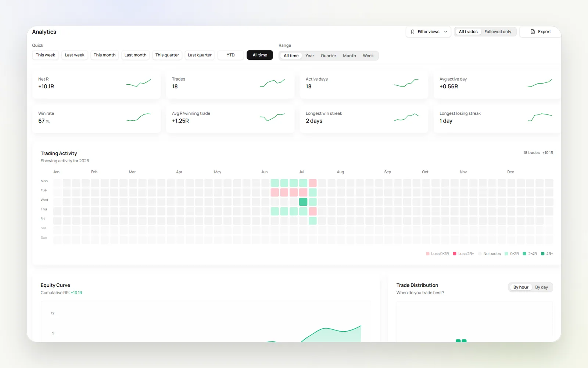The height and width of the screenshot is (368, 588).
Task: Select the All trades toggle
Action: [x=468, y=32]
